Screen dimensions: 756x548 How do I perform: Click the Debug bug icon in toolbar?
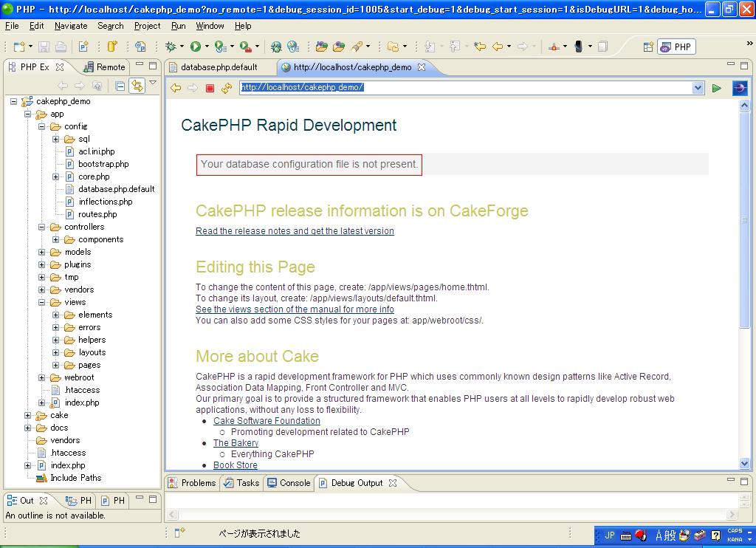171,47
